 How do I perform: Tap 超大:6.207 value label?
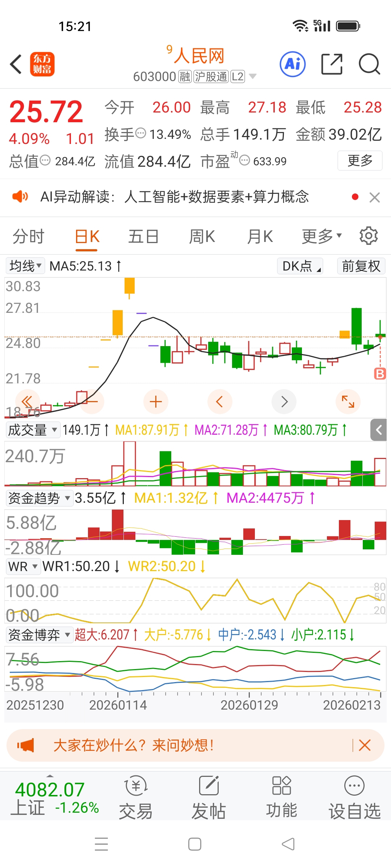click(106, 635)
